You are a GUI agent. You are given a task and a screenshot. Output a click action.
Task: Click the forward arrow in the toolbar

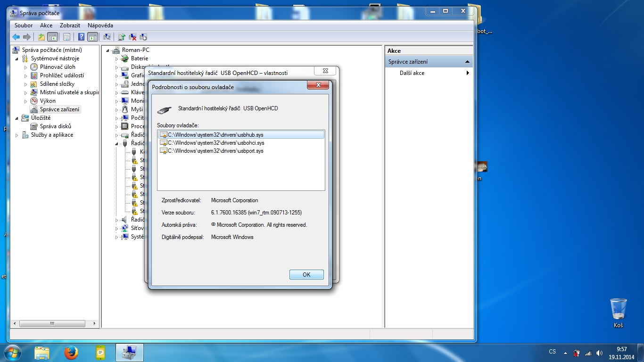tap(27, 37)
